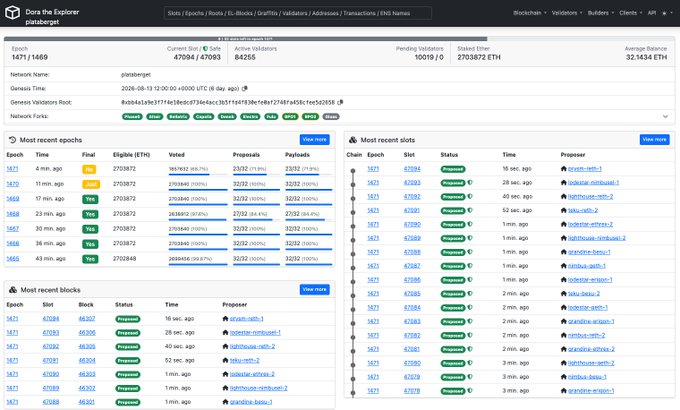This screenshot has height=410, width=680.
Task: Click the Fulu fork badge
Action: coord(271,116)
